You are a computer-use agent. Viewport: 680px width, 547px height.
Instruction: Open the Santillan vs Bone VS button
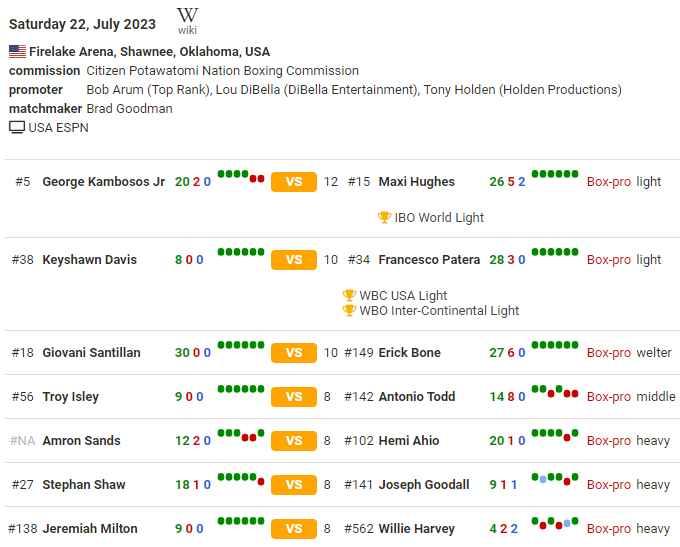[294, 353]
